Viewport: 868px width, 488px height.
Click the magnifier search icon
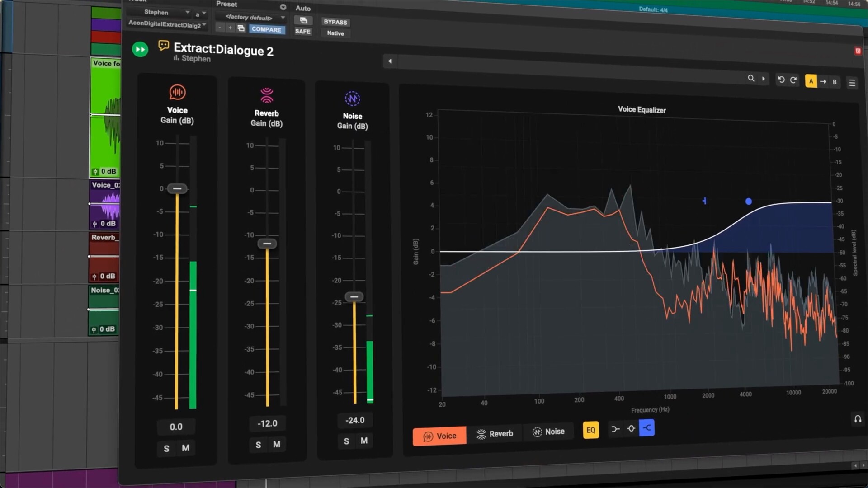point(751,78)
